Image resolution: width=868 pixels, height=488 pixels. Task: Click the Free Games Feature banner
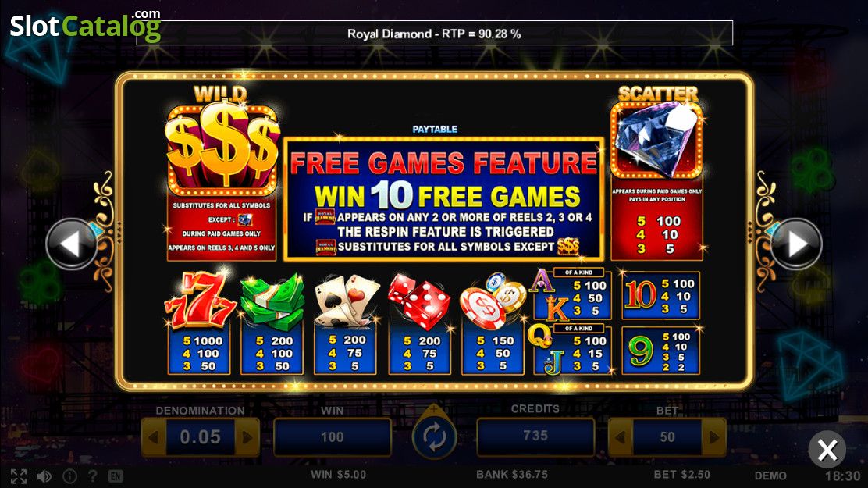pos(443,198)
